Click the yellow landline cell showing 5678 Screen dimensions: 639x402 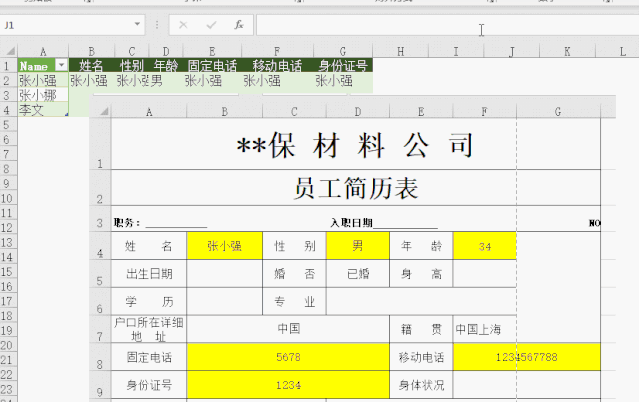[x=288, y=357]
